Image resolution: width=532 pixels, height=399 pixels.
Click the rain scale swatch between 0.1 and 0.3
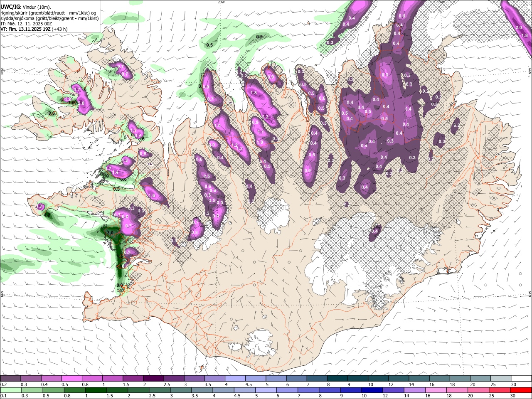pyautogui.click(x=11, y=390)
